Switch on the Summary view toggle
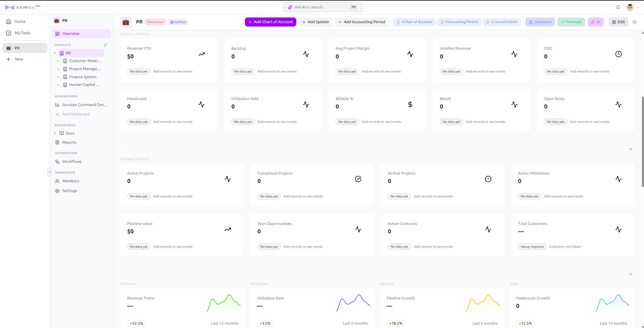Screen dimensions: 644x328 540,22
